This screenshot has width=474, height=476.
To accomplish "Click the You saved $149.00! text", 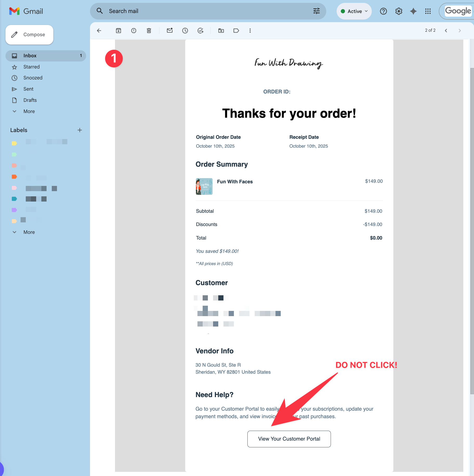I will [217, 251].
